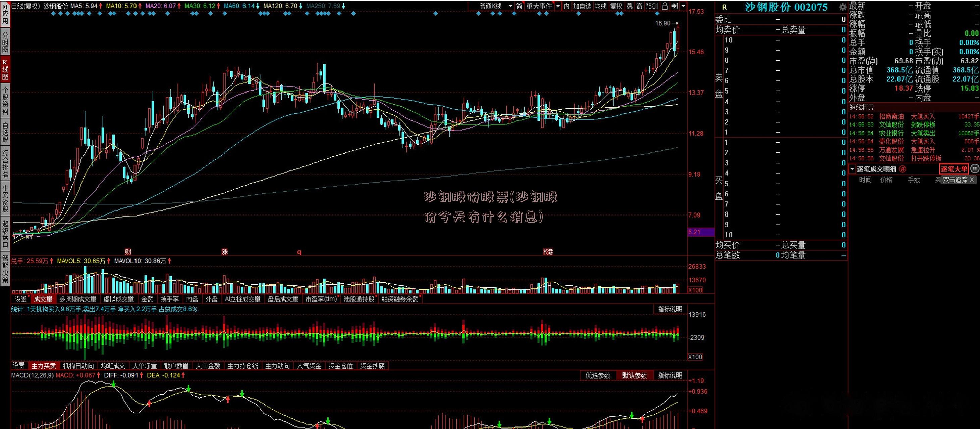
Task: Select the 外盘 tab
Action: [x=212, y=299]
